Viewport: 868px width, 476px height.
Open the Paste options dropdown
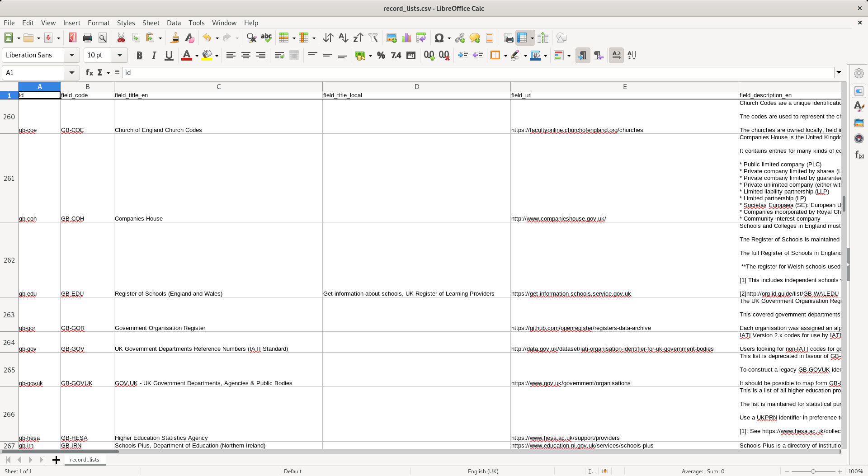click(160, 38)
